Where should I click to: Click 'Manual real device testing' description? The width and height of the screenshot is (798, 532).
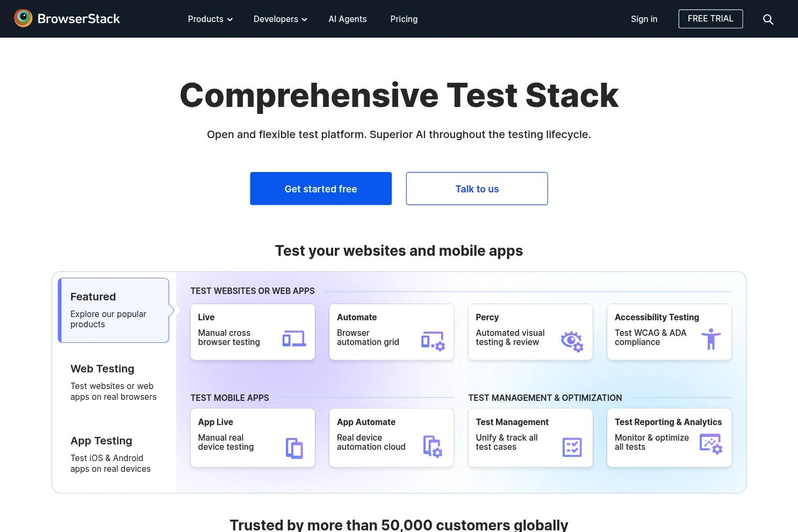(x=226, y=442)
